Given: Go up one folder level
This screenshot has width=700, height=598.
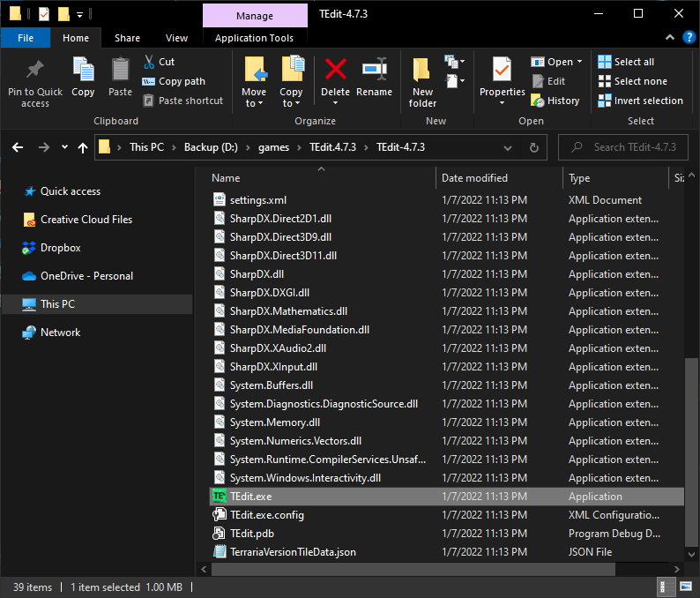Looking at the screenshot, I should tap(83, 147).
